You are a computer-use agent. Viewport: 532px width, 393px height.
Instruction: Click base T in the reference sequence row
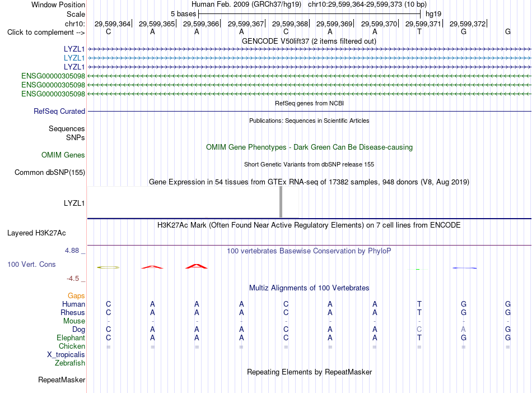pos(419,31)
